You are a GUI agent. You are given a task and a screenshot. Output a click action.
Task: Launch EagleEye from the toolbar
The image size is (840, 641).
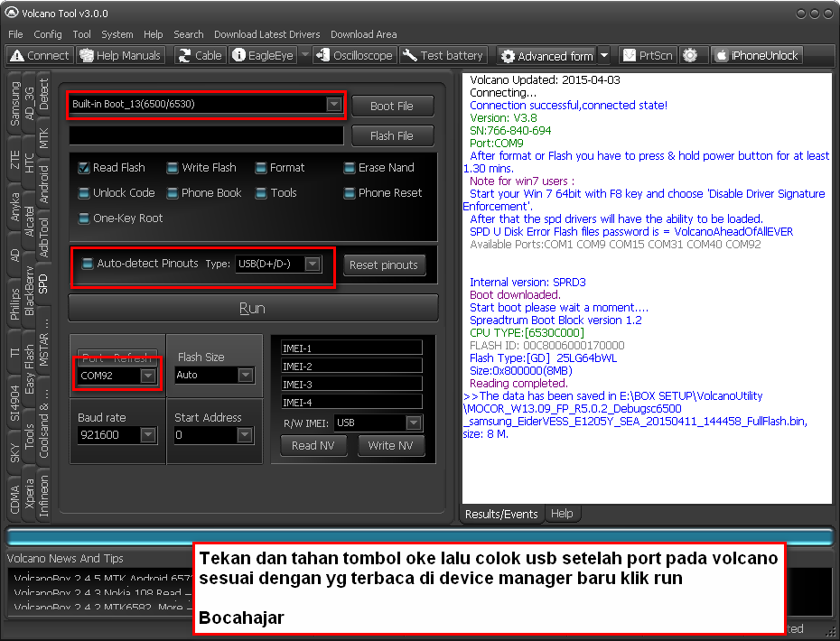pyautogui.click(x=263, y=55)
